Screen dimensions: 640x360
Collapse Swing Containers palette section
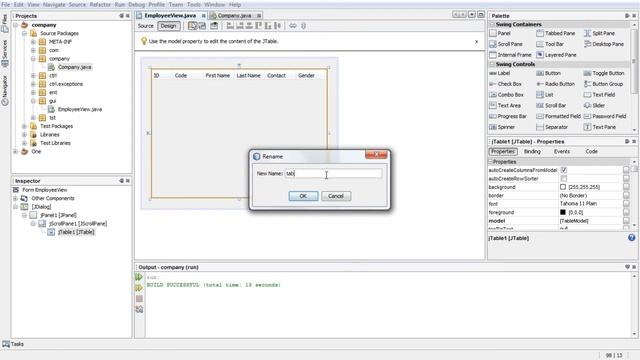[492, 24]
